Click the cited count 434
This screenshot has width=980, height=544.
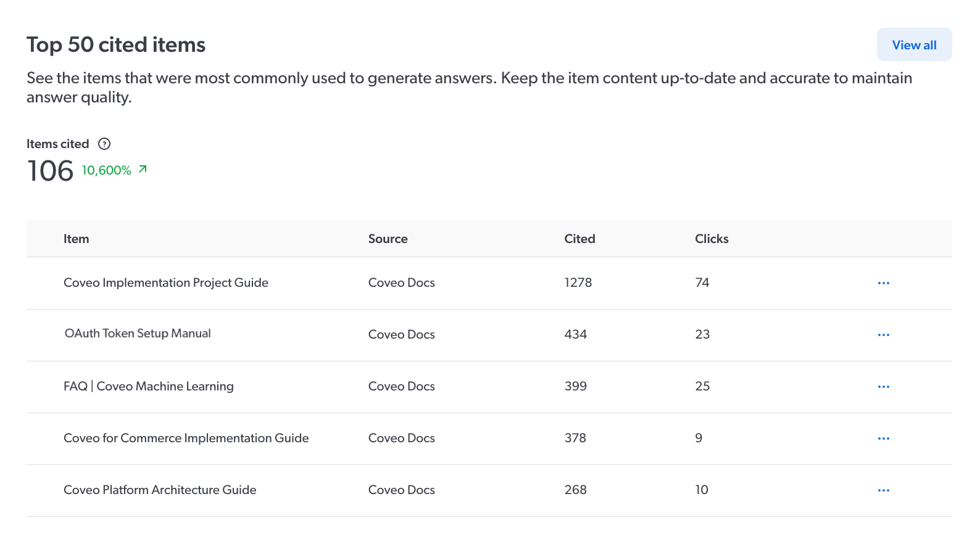click(x=576, y=334)
